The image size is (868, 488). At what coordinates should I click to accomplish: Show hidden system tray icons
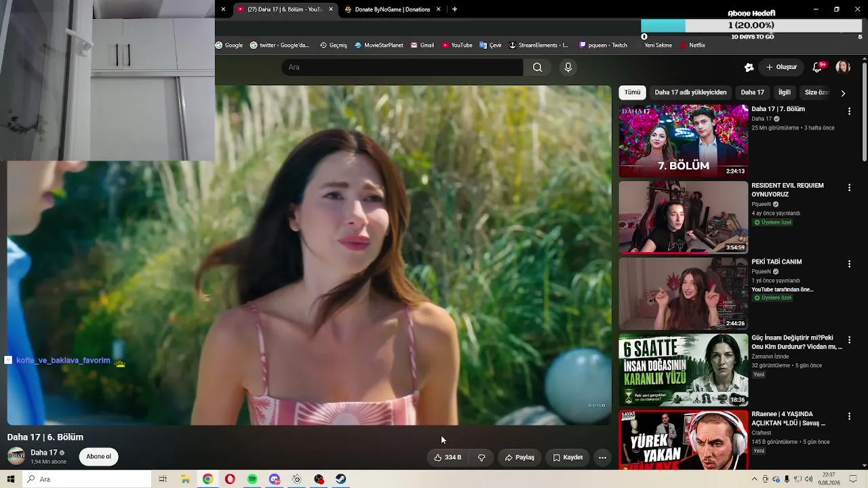(x=754, y=479)
